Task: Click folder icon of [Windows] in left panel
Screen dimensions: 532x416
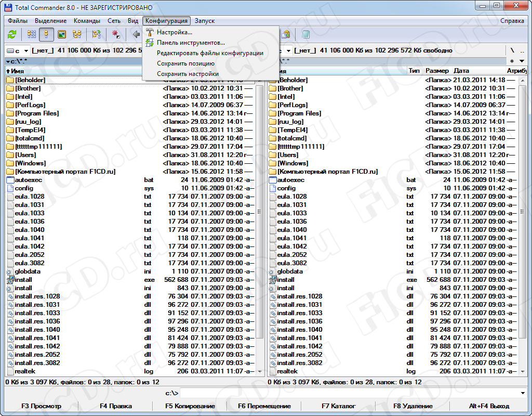Action: pos(10,163)
